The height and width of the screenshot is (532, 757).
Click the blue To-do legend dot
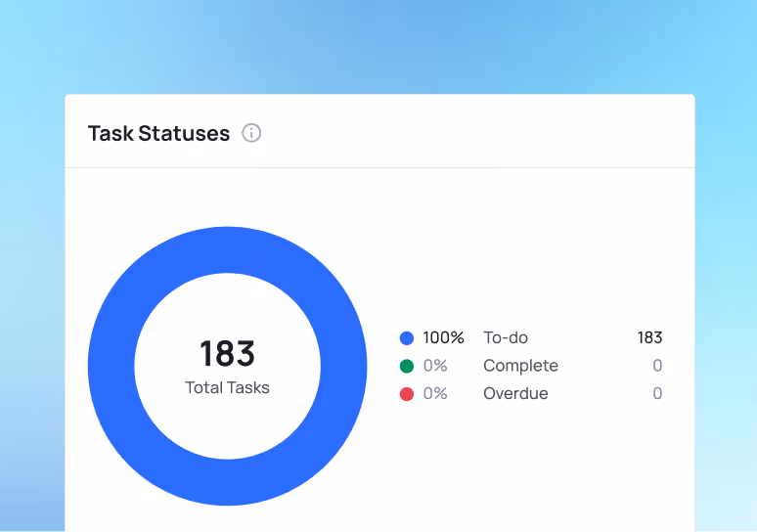[407, 338]
